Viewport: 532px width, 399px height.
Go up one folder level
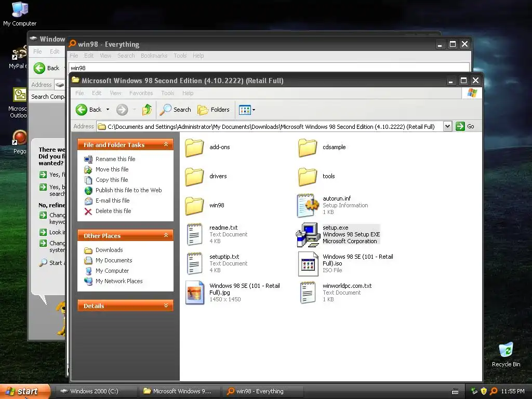pyautogui.click(x=147, y=110)
